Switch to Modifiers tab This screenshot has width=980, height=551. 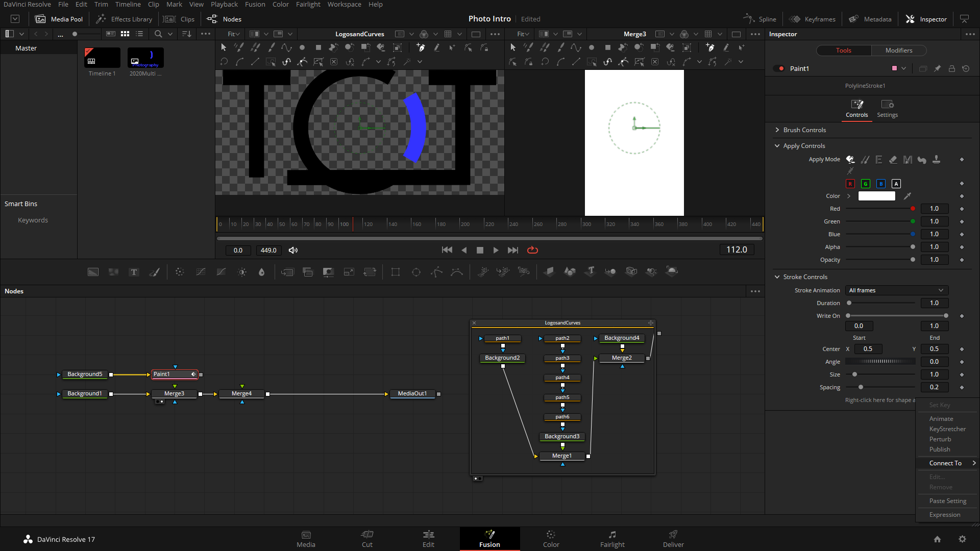[899, 51]
